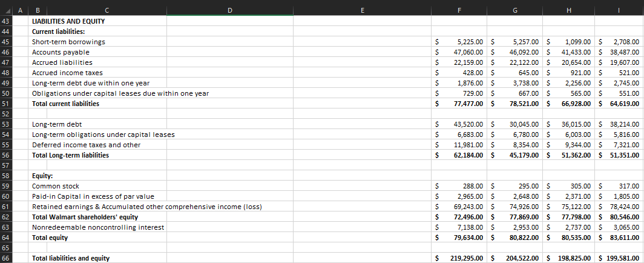The height and width of the screenshot is (263, 644).
Task: Select column G header
Action: (x=514, y=11)
